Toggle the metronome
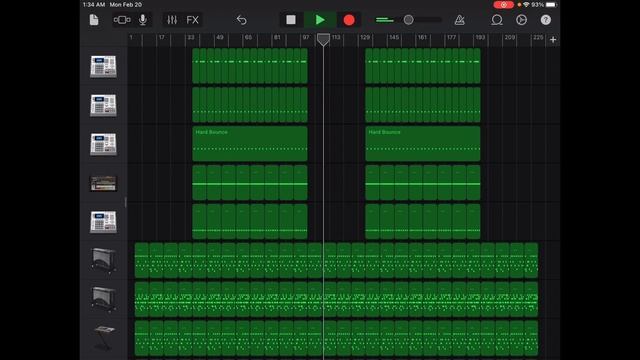Viewport: 640px width, 360px height. (x=460, y=20)
